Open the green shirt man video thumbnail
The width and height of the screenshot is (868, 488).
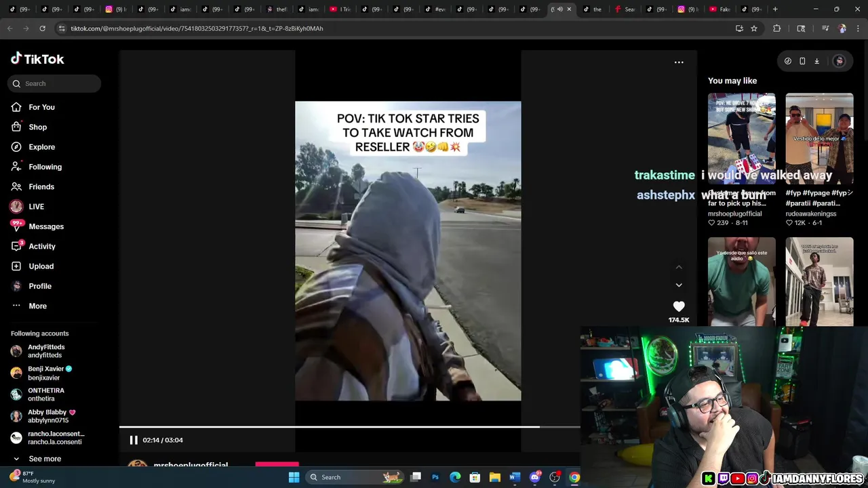click(742, 281)
